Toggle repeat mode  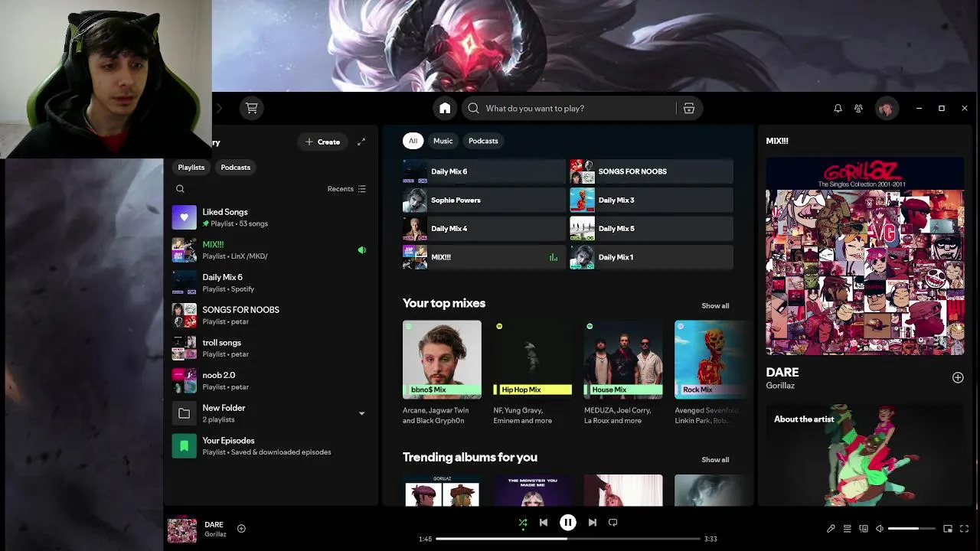(612, 523)
